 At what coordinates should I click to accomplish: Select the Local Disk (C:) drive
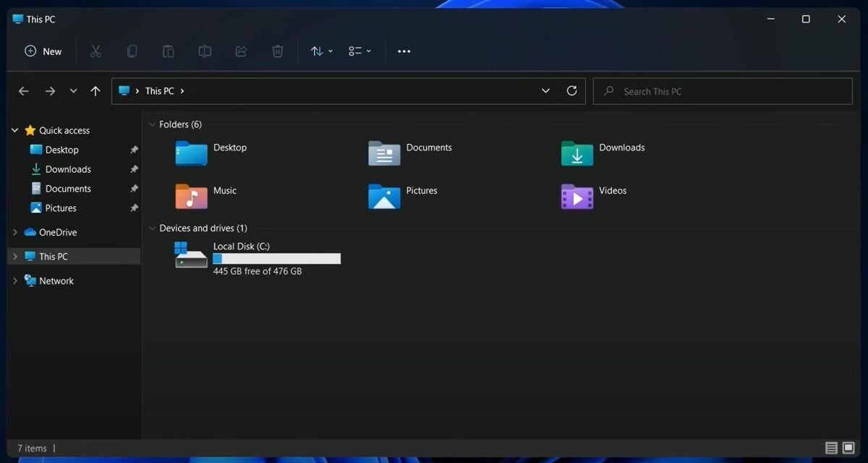pyautogui.click(x=241, y=247)
